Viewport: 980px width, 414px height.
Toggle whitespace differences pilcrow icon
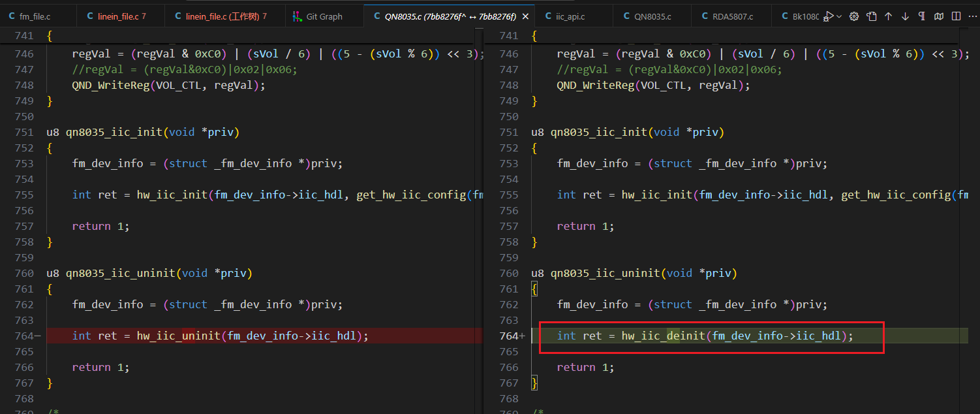coord(922,16)
